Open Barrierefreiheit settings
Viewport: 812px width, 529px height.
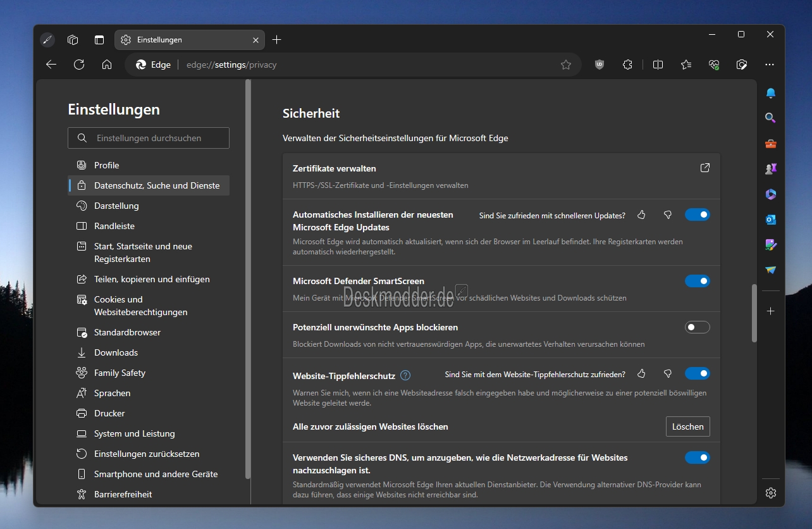[149, 494]
